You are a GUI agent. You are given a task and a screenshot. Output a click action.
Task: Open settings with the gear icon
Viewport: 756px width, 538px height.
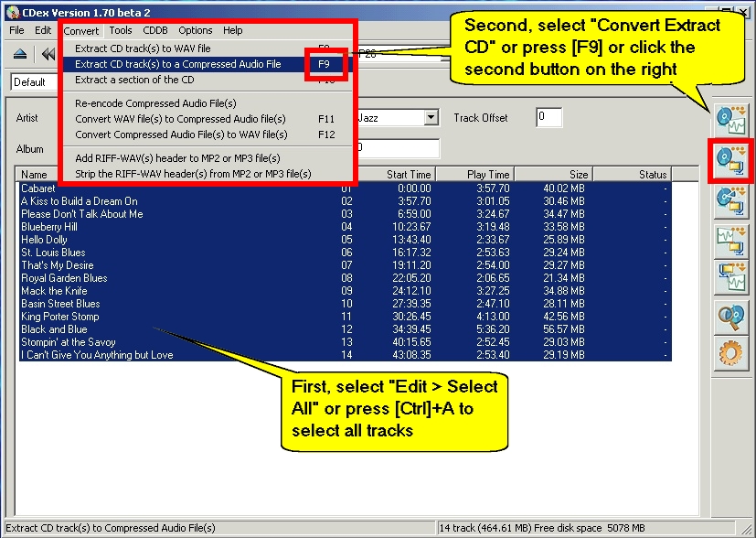731,354
